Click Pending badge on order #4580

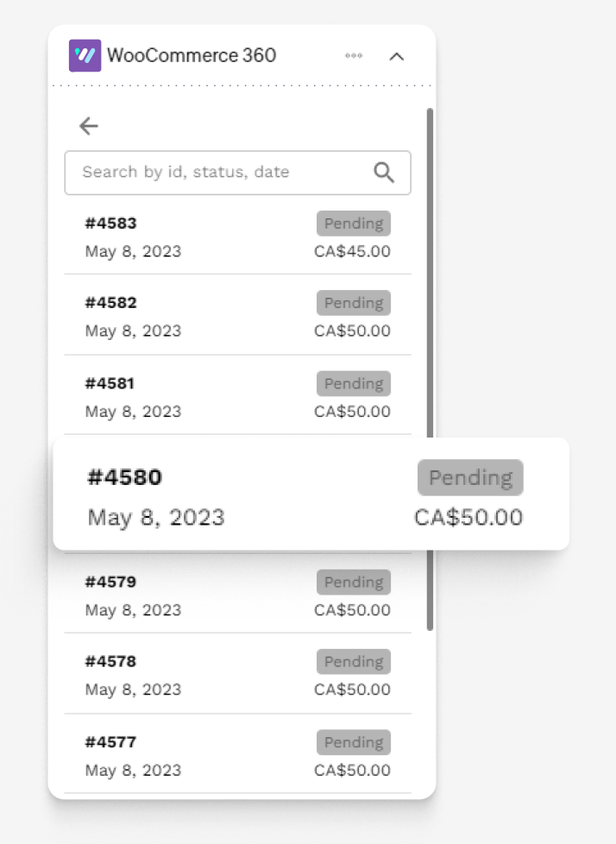[470, 477]
